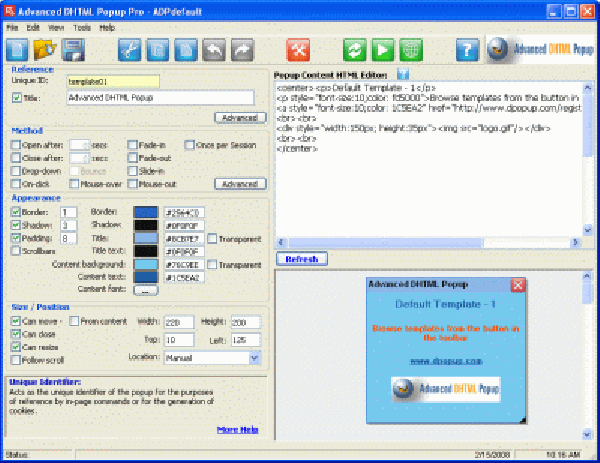Click the New document toolbar icon
The height and width of the screenshot is (463, 600).
[x=19, y=49]
